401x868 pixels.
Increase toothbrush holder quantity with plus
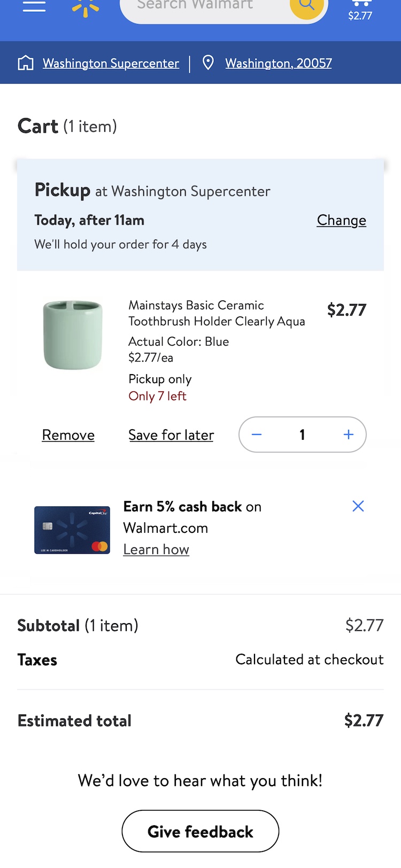pyautogui.click(x=349, y=435)
